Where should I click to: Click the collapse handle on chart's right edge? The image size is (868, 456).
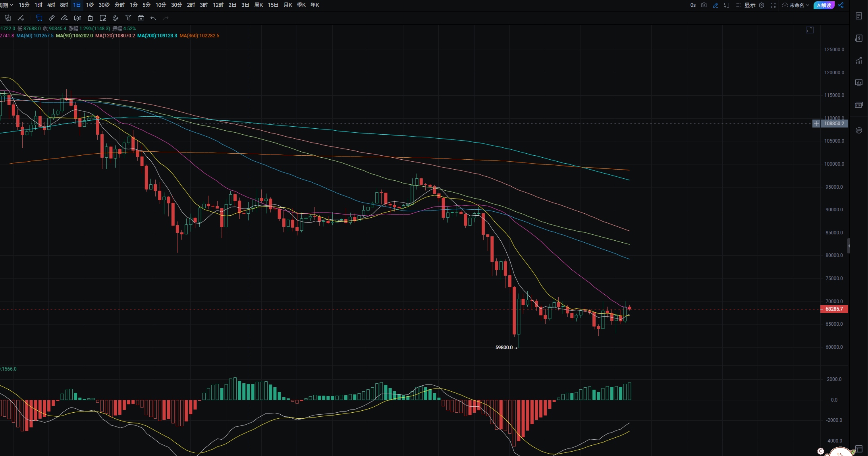(x=849, y=246)
